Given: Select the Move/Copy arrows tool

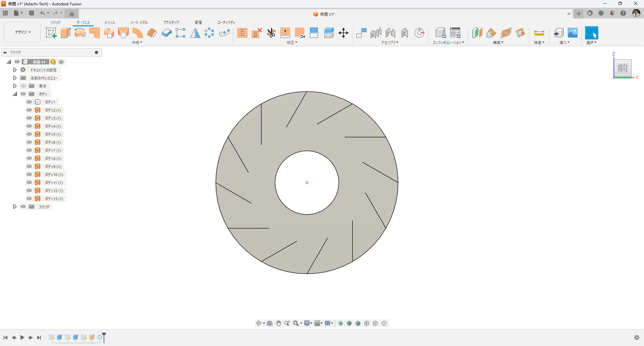Looking at the screenshot, I should click(x=343, y=33).
